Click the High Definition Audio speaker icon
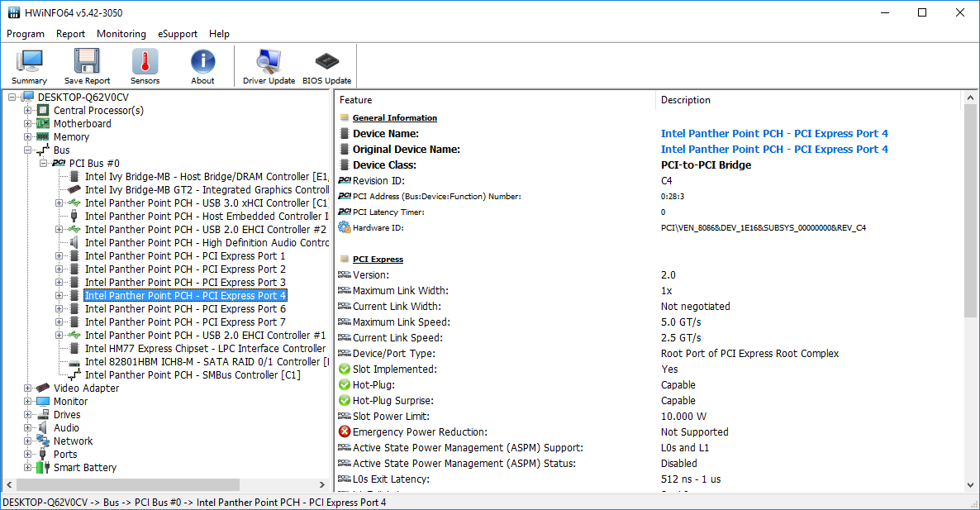The image size is (980, 510). tap(74, 242)
